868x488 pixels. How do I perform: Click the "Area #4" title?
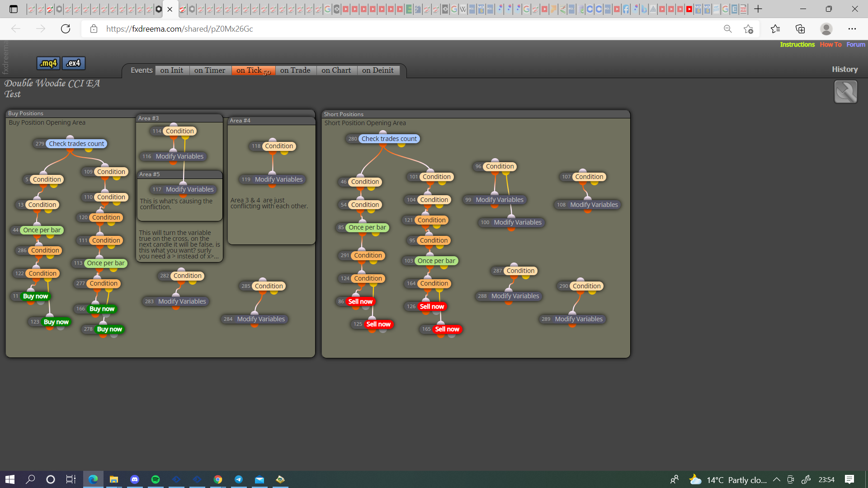click(240, 121)
